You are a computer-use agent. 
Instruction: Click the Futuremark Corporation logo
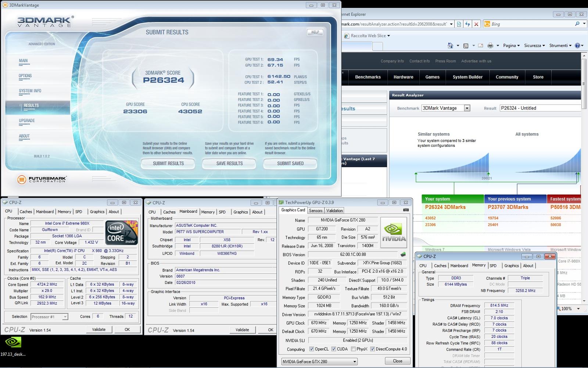click(x=42, y=179)
